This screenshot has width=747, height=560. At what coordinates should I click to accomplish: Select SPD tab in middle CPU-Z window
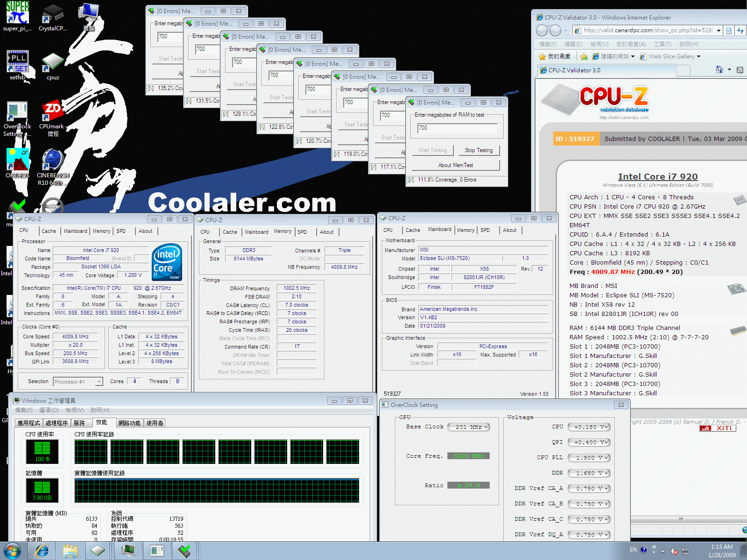coord(302,232)
